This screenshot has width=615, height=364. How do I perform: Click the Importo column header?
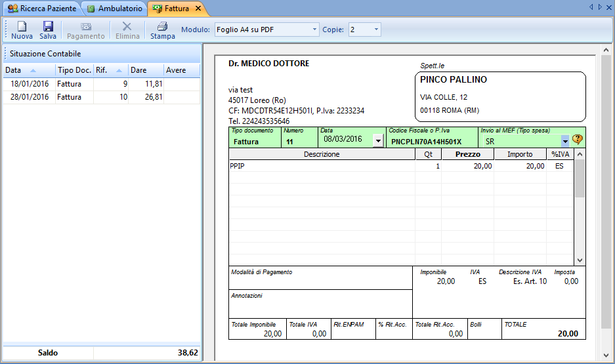520,154
